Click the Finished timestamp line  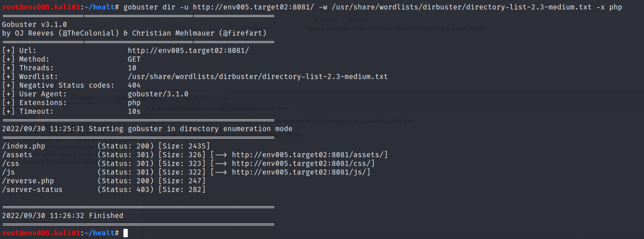63,216
